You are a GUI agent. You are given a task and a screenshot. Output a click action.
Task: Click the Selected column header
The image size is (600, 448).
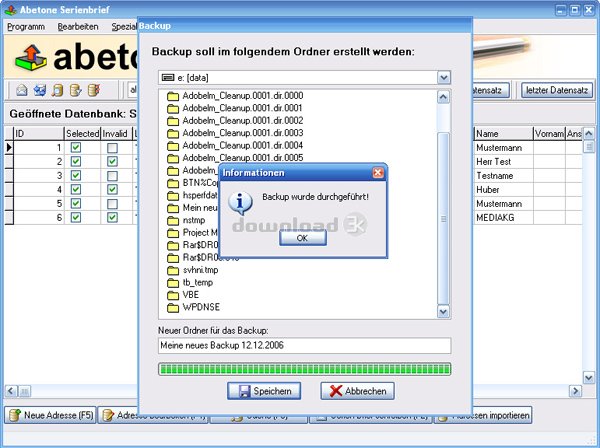(x=82, y=134)
